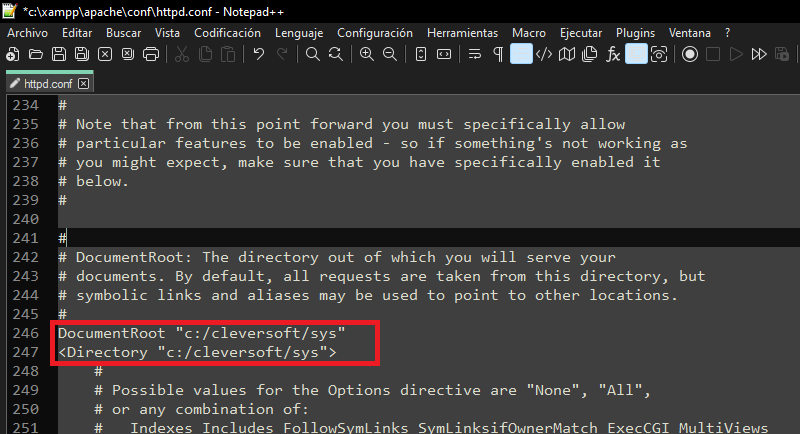Viewport: 800px width, 434px height.
Task: Click the Print icon in toolbar
Action: point(151,54)
